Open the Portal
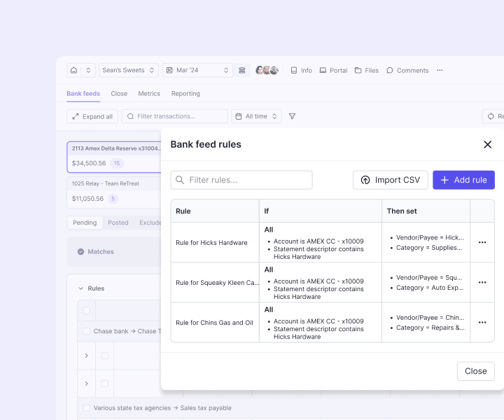The image size is (504, 420). (333, 71)
